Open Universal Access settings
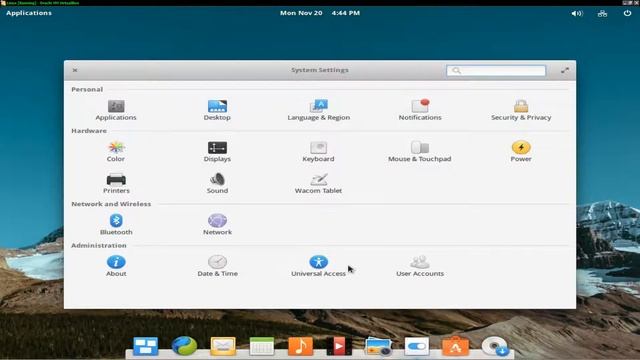 [318, 267]
